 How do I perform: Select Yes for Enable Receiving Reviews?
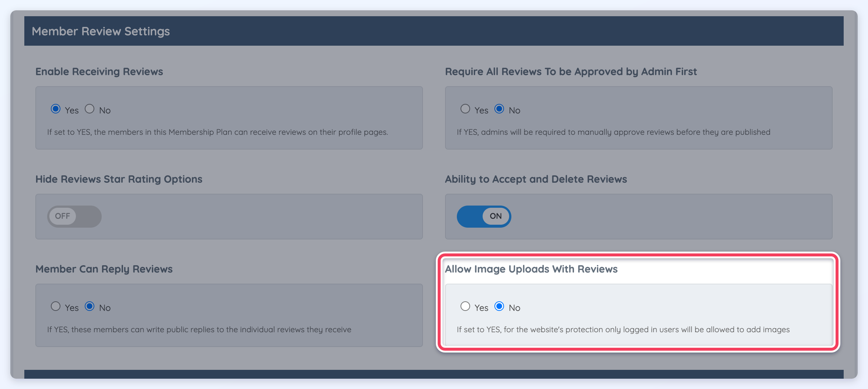coord(56,109)
